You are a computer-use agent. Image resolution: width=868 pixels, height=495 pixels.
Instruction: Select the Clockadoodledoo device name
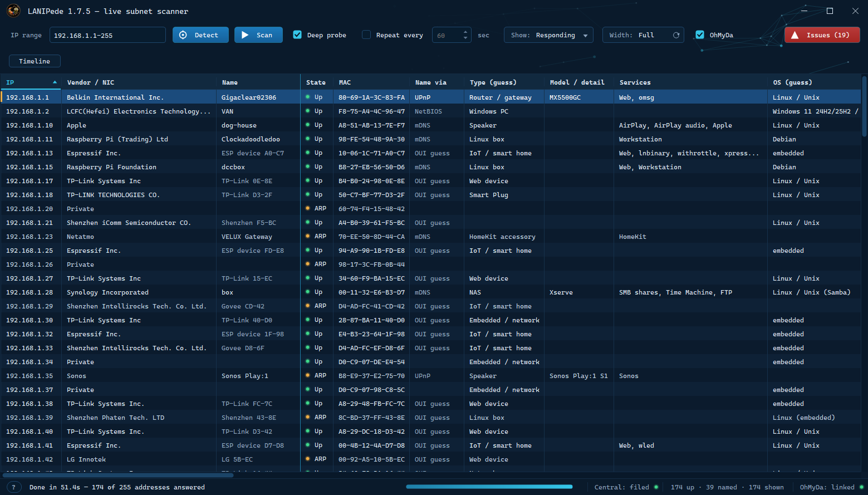258,139
